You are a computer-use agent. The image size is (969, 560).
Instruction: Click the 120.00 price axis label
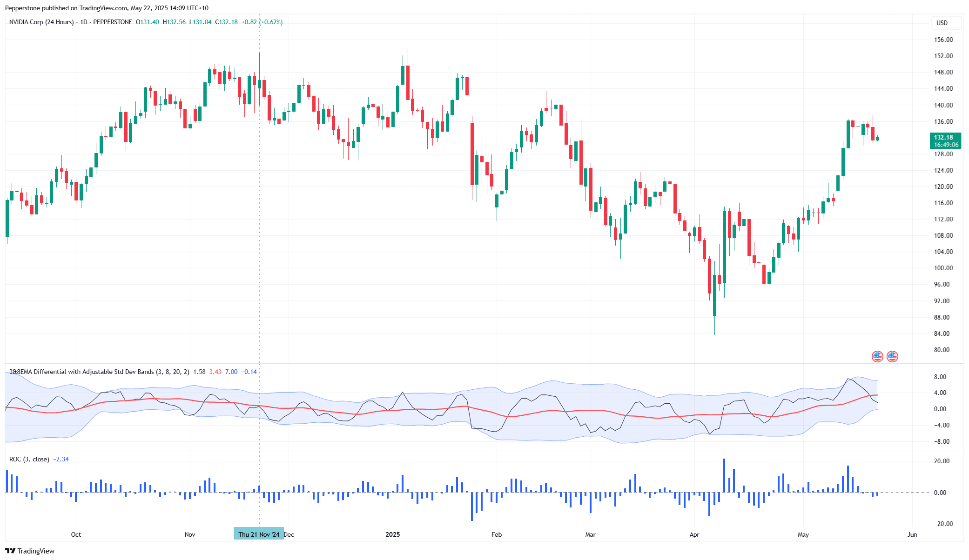pos(944,187)
